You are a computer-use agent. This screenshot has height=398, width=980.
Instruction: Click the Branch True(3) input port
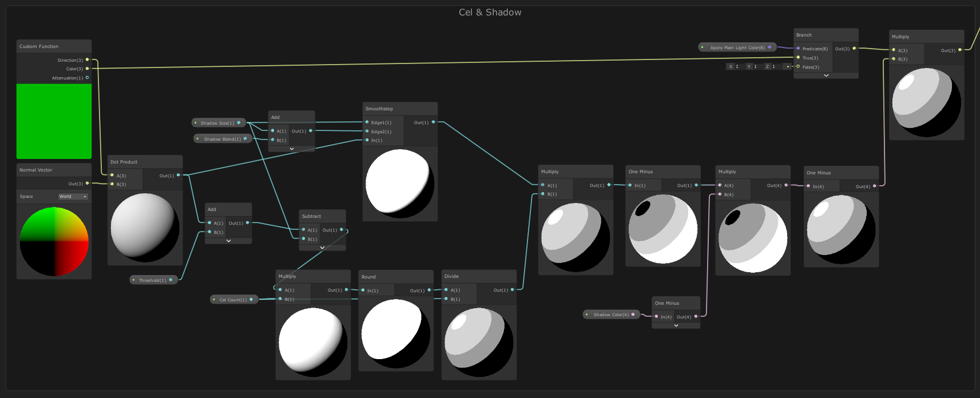(798, 58)
